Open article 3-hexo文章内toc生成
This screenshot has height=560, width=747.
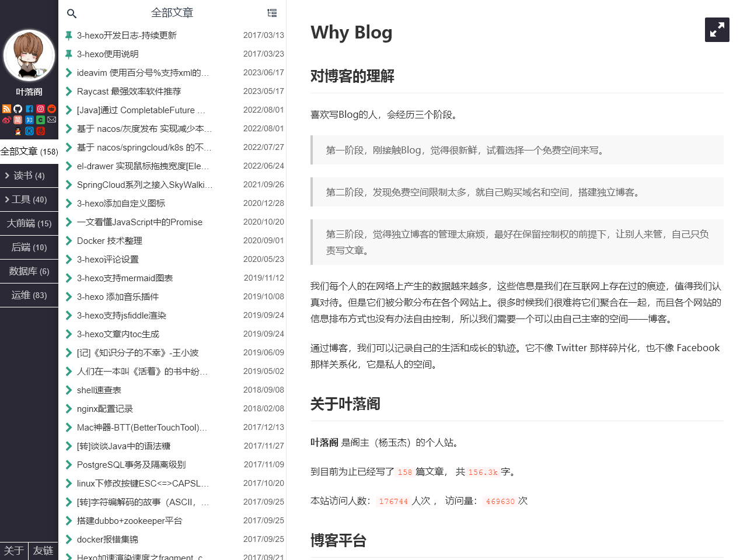click(118, 334)
